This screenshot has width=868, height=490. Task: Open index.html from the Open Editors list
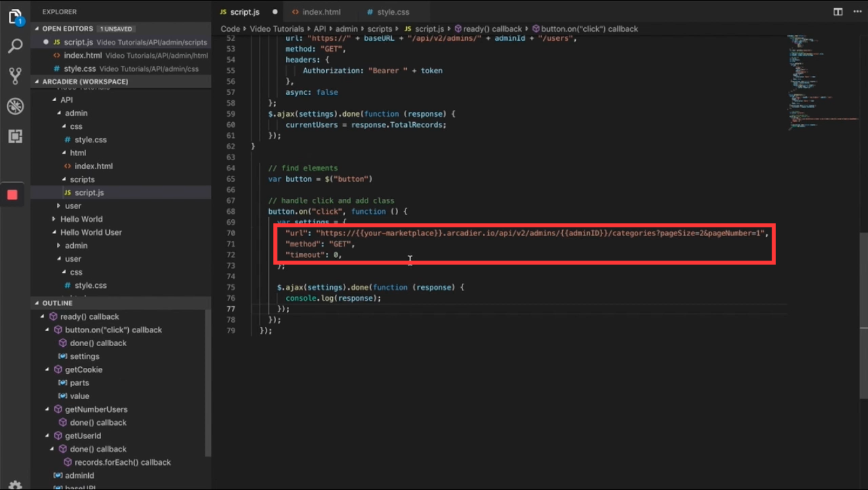coord(121,56)
